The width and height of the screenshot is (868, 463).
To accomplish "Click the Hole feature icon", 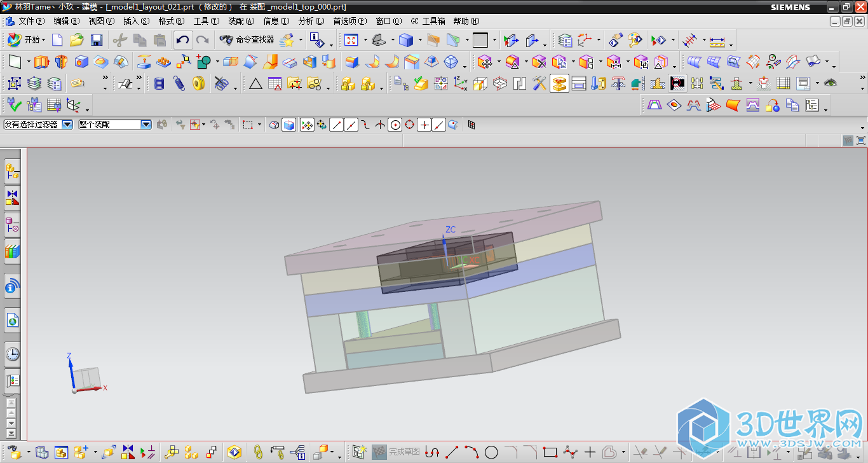I will (x=81, y=62).
